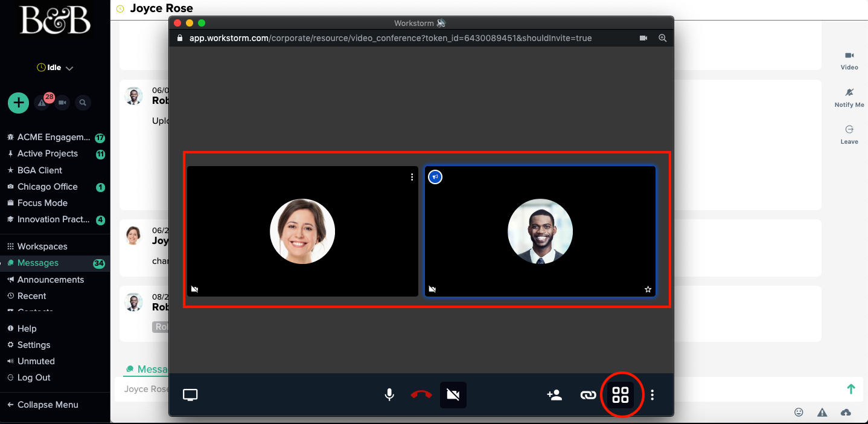The image size is (868, 424).
Task: Click the Messages 34 unread badge
Action: click(99, 263)
